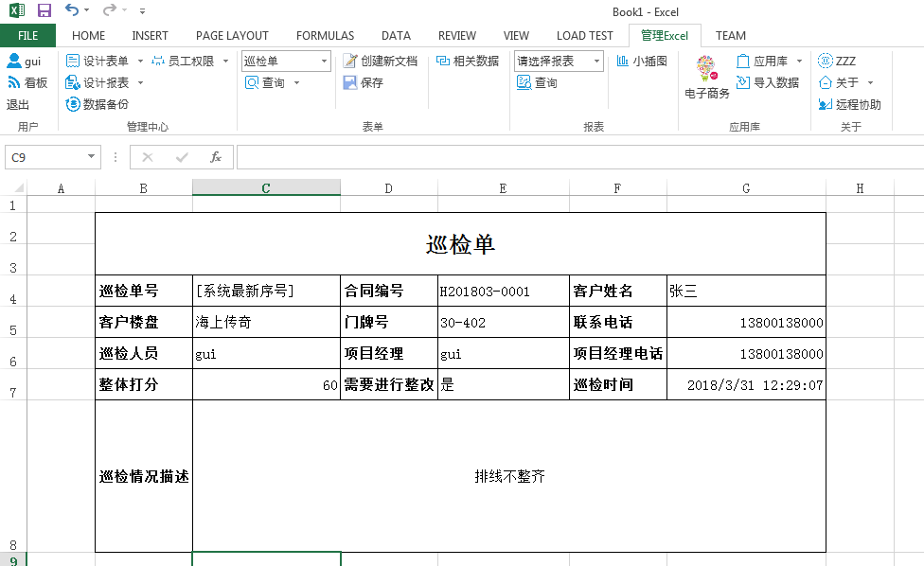The height and width of the screenshot is (566, 924).
Task: Open the FORMULAS tab
Action: [325, 35]
